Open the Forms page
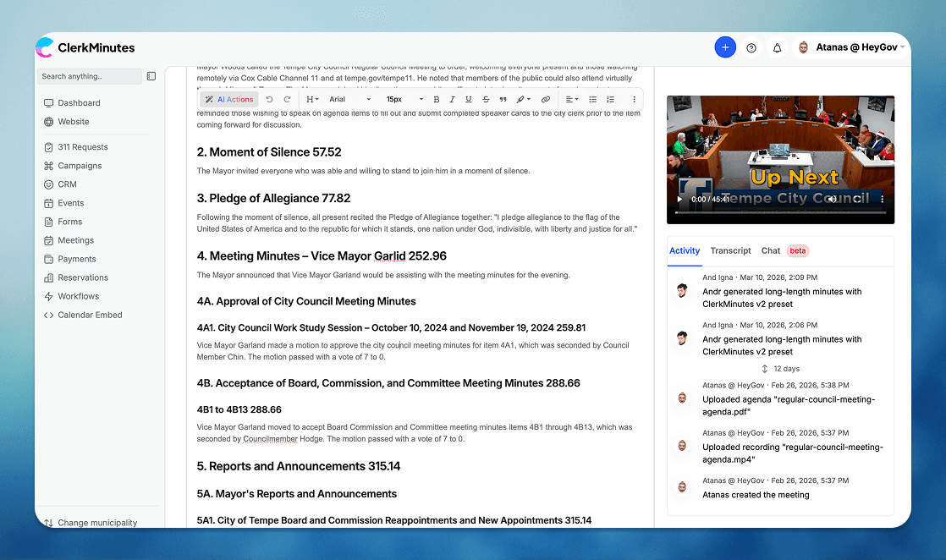 pyautogui.click(x=70, y=222)
